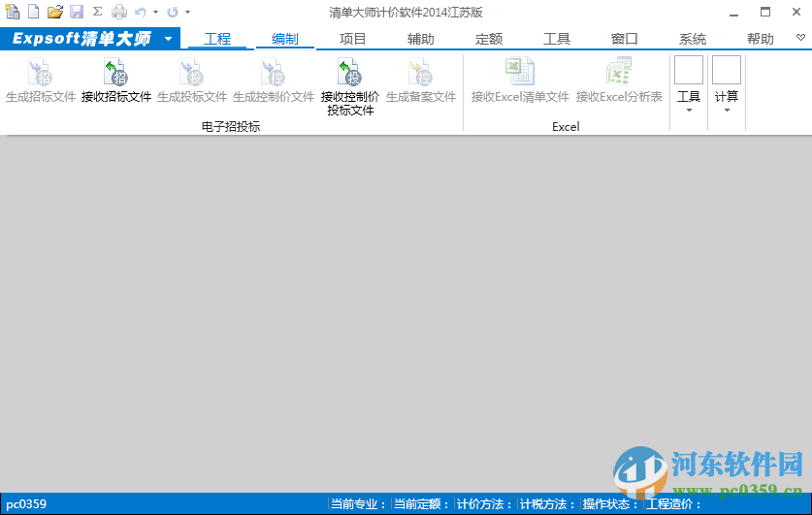
Task: Open the redo history dropdown arrow
Action: (187, 12)
